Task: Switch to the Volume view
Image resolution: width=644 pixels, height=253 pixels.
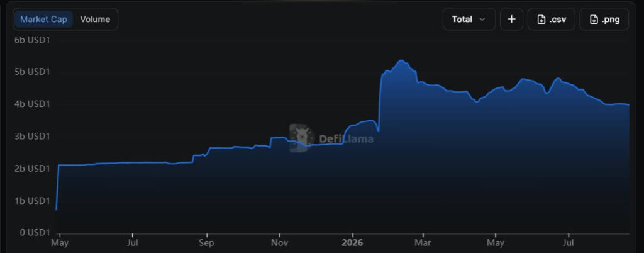Action: [x=95, y=20]
